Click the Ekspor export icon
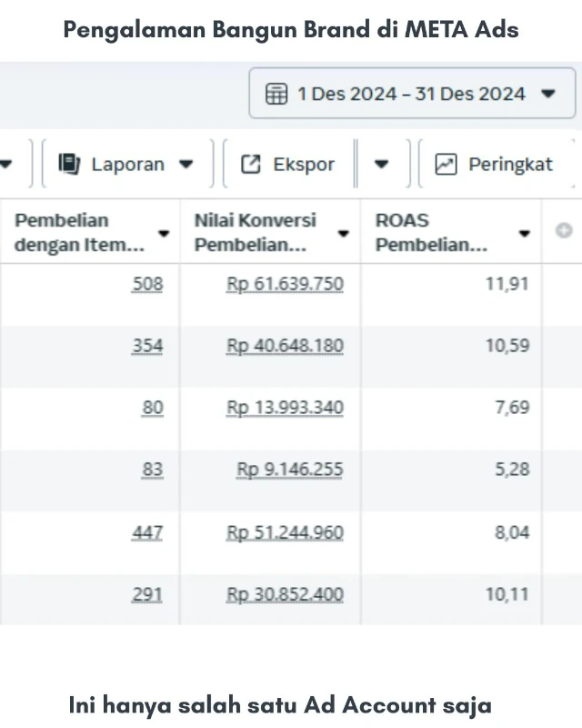This screenshot has width=582, height=728. pos(250,164)
